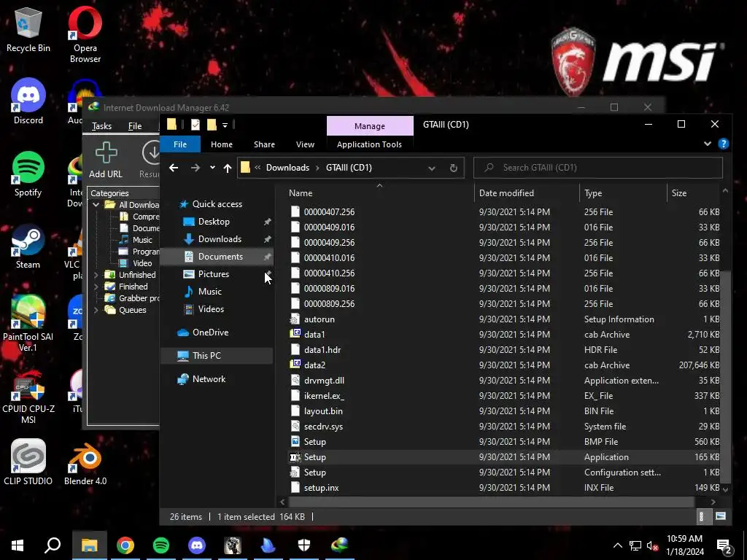Viewport: 747px width, 560px height.
Task: Open the notification center icon
Action: coord(724,546)
